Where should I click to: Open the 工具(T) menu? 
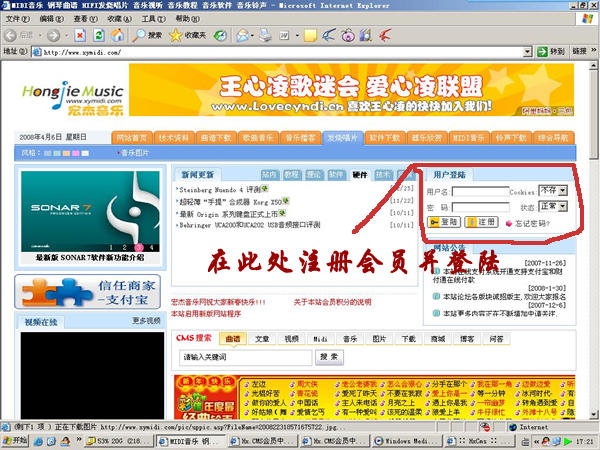pos(153,19)
